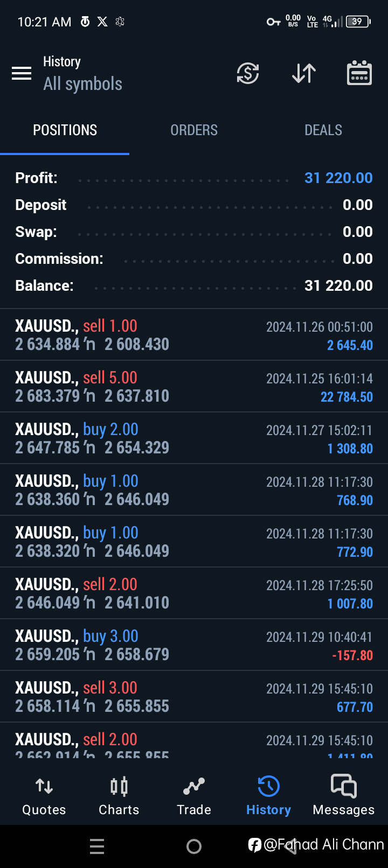
Task: Select the POSITIONS tab
Action: pos(65,130)
